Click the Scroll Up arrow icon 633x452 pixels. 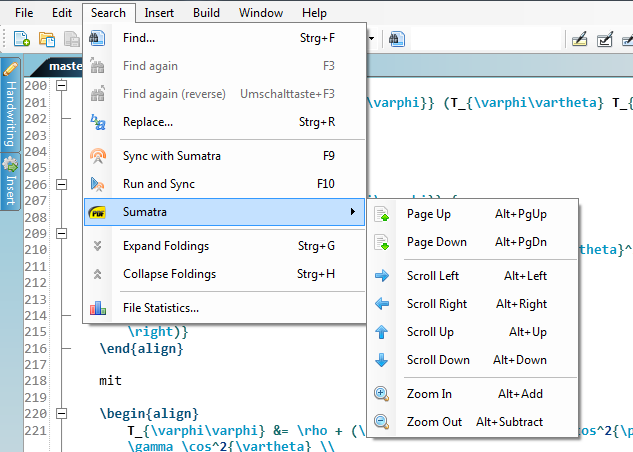pos(381,332)
